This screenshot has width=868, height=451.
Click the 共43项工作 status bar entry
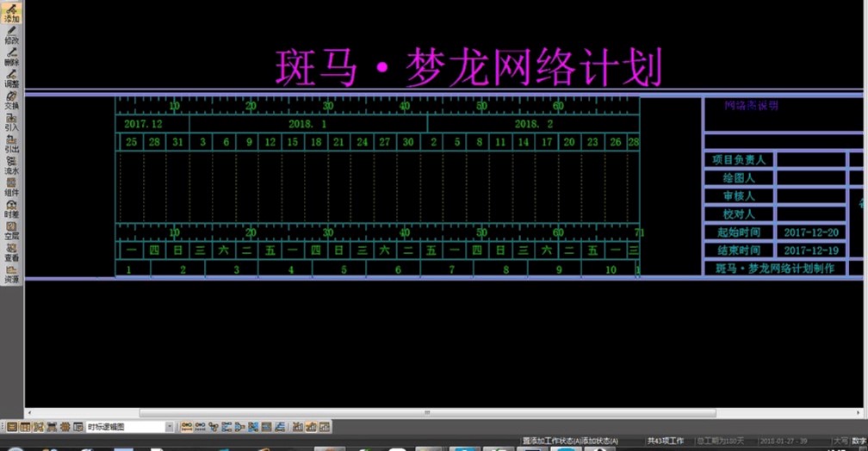coord(666,441)
